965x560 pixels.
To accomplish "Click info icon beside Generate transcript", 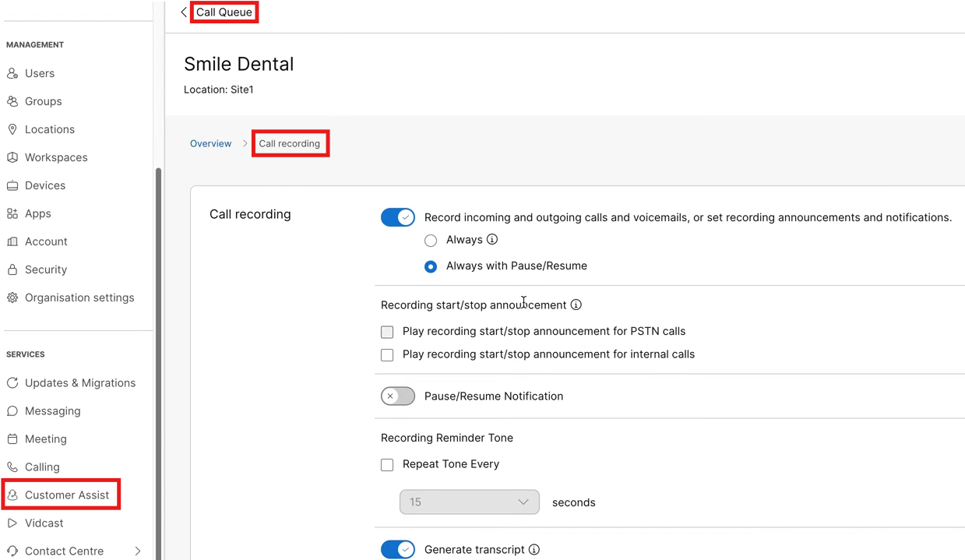I will point(534,550).
